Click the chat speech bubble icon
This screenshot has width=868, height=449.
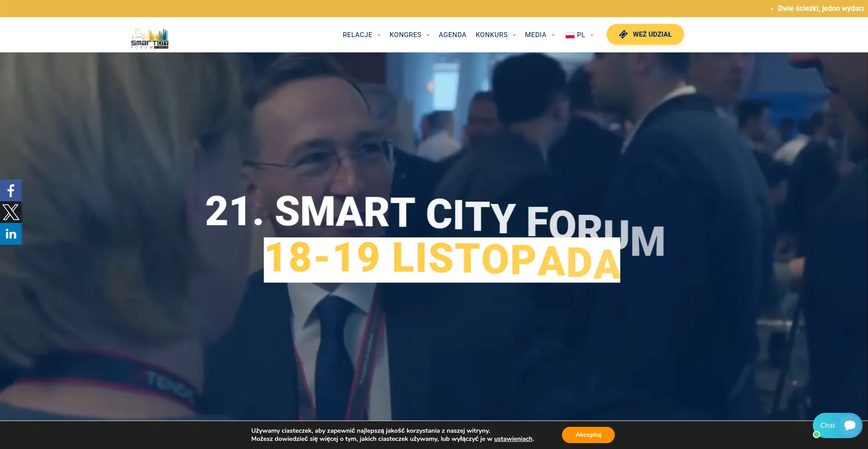[850, 425]
